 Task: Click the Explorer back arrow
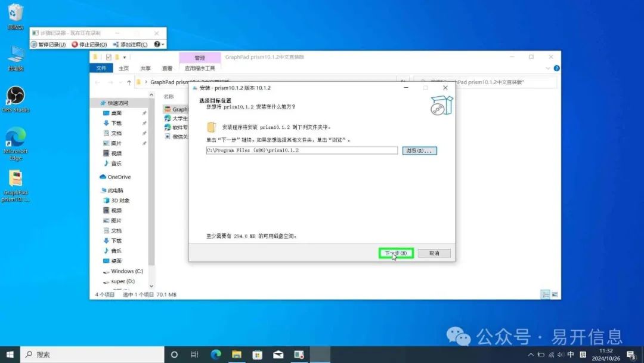98,82
